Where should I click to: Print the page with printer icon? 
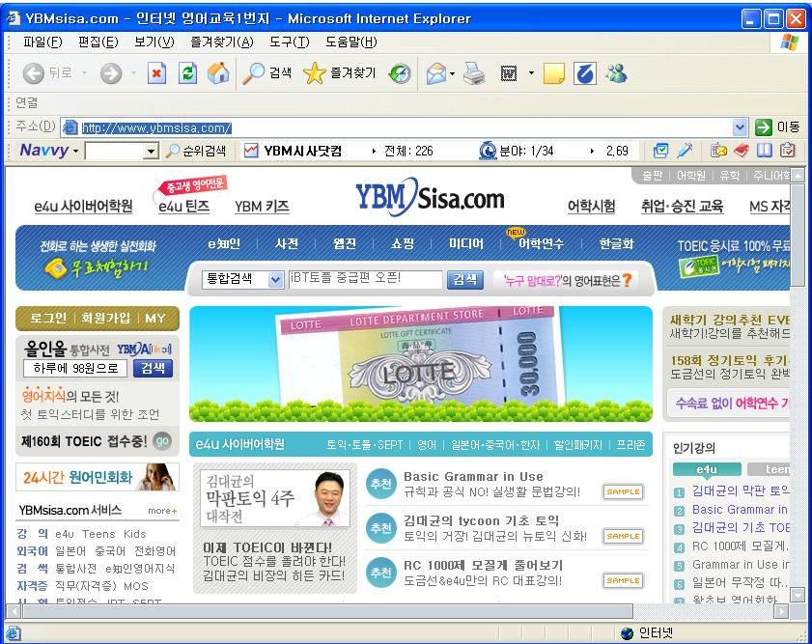(474, 73)
